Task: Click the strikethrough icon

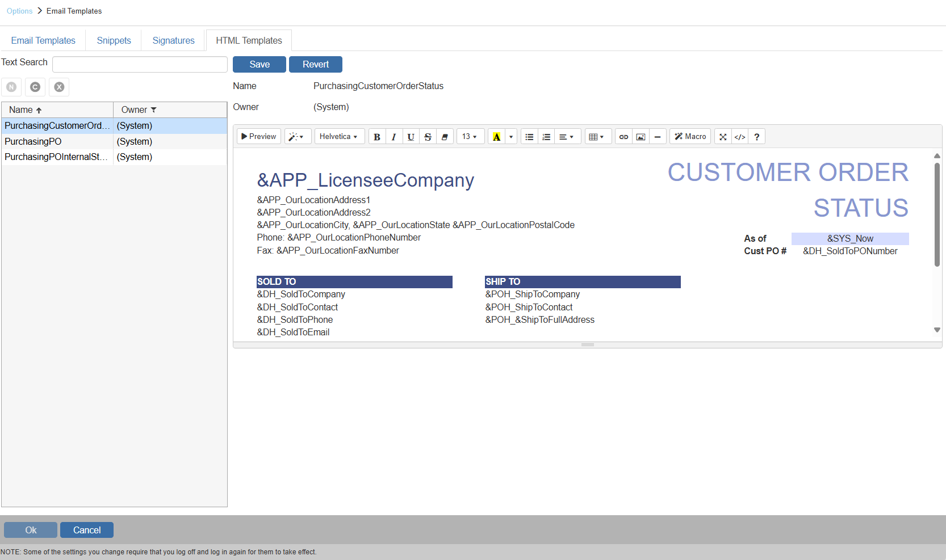Action: pos(428,137)
